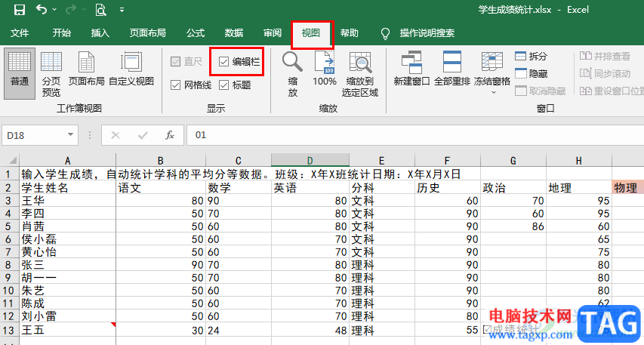Switch to 页面布局 workbook view icon
This screenshot has height=345, width=644.
click(x=86, y=69)
